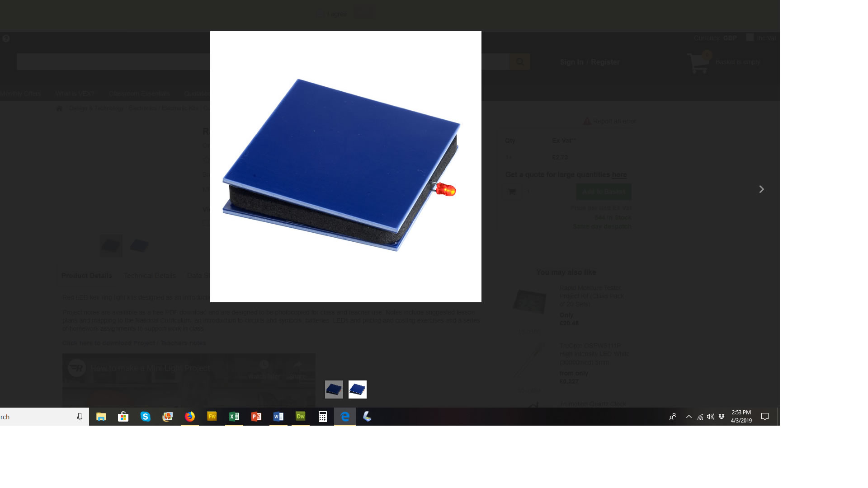Open PowerPoint from the taskbar
Viewport: 868px width, 488px height.
(256, 417)
